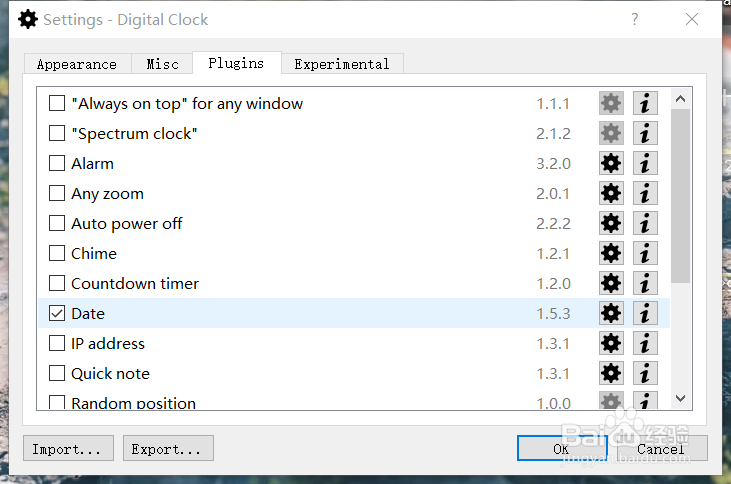Viewport: 731px width, 484px height.
Task: Open Date plugin configuration gear
Action: (611, 313)
